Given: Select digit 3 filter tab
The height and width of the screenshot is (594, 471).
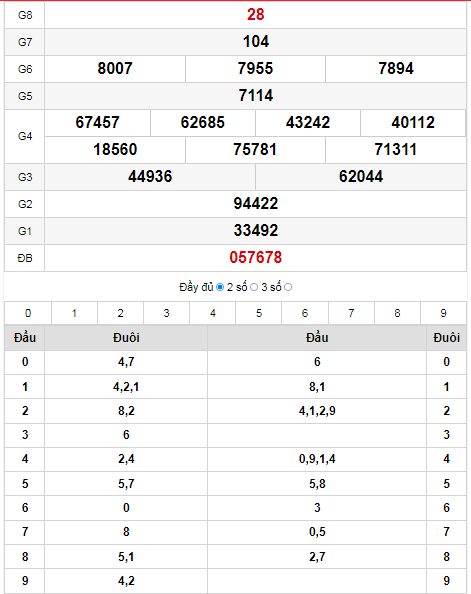Looking at the screenshot, I should 166,313.
